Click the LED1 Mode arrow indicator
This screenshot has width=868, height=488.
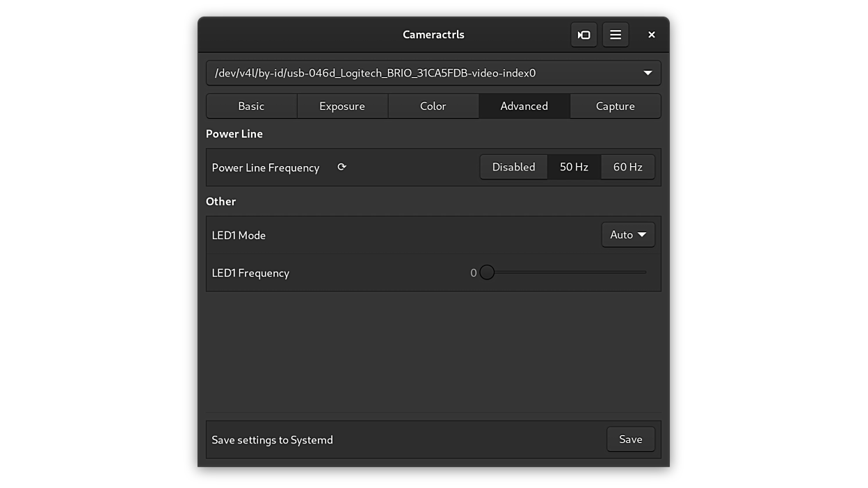pos(642,235)
